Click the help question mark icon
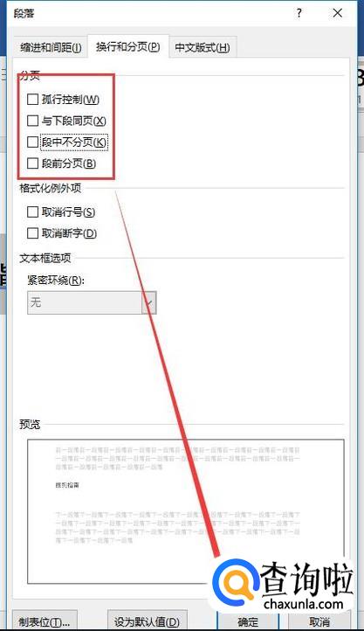The image size is (364, 631). (299, 13)
